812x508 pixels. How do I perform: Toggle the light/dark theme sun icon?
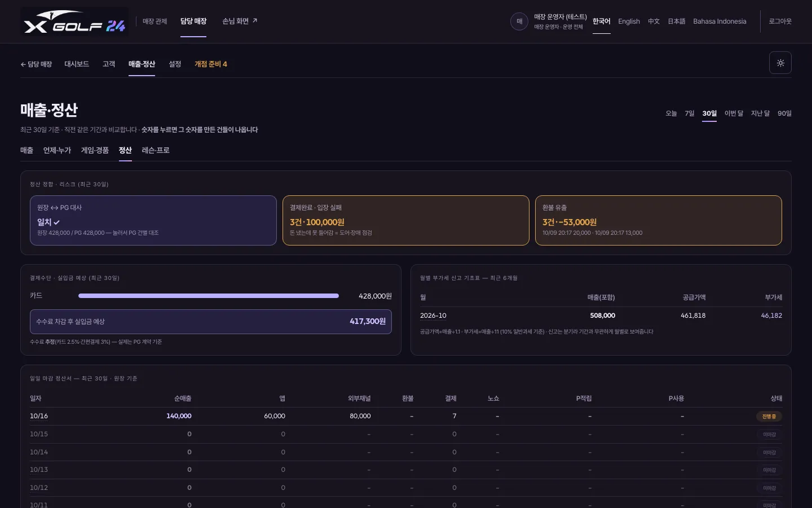click(780, 63)
